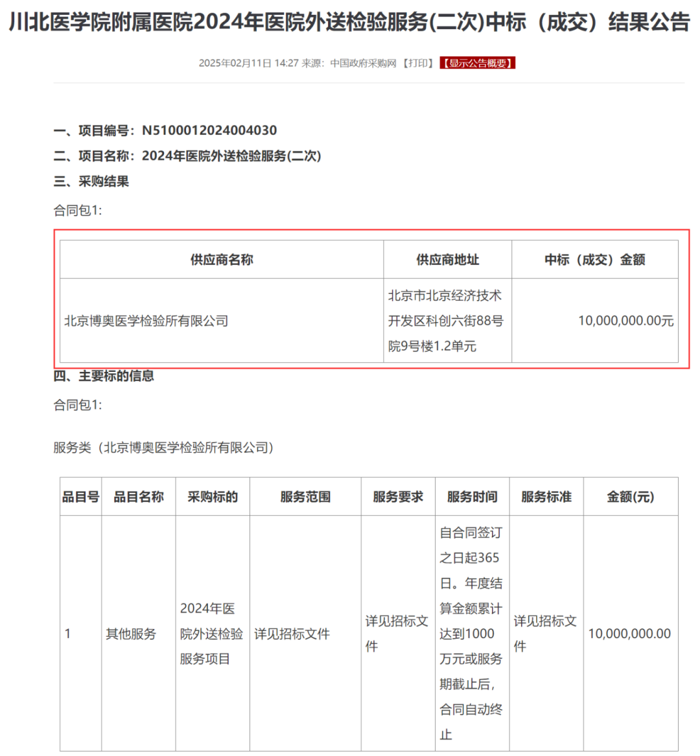Click the 中标（成交）金额 column header
Image resolution: width=700 pixels, height=756 pixels.
click(595, 260)
